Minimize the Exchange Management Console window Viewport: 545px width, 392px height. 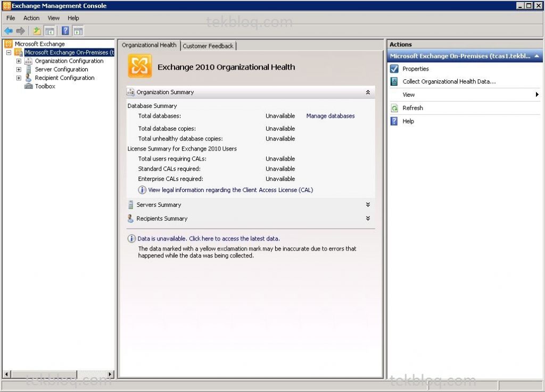click(521, 5)
